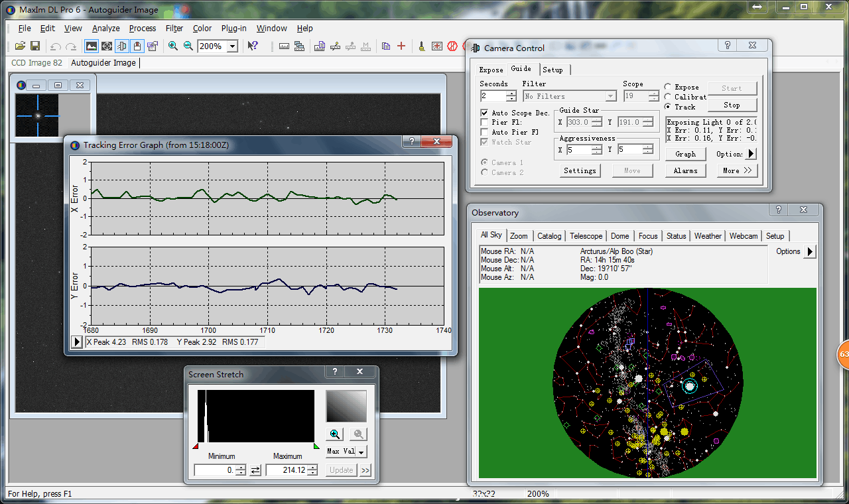The height and width of the screenshot is (504, 849).
Task: Open Options arrow menu in Observatory window
Action: (x=810, y=252)
